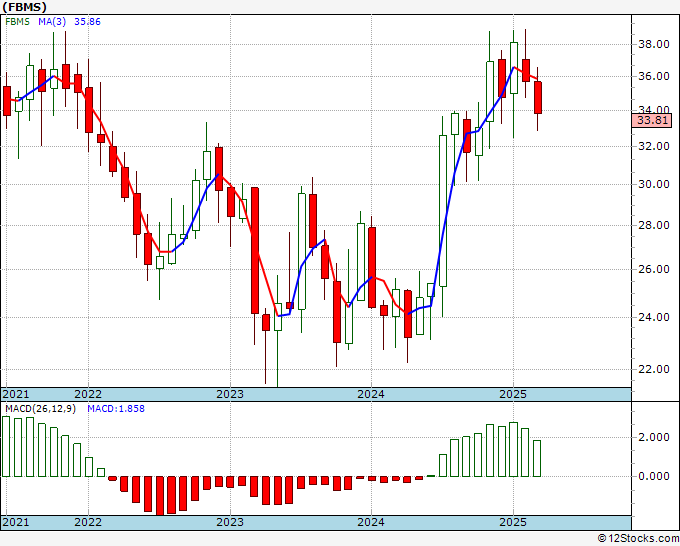Click the 2022 label on price chart axis
This screenshot has width=680, height=546.
88,394
